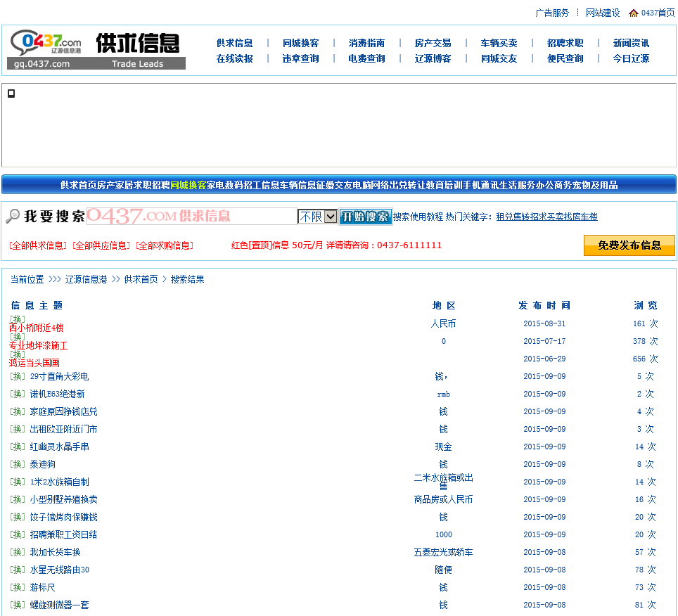Click the hot keywords link 租兑售转招求买卖找房车楼
This screenshot has width=678, height=616.
(x=547, y=217)
